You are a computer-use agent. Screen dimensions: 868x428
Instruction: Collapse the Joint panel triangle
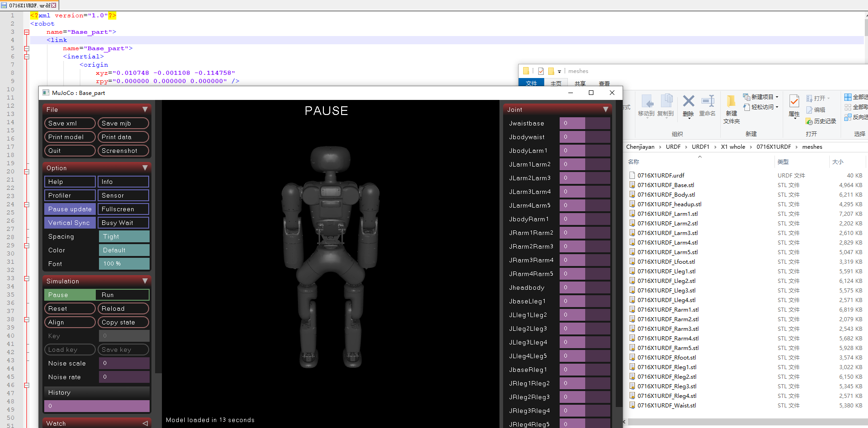point(606,110)
